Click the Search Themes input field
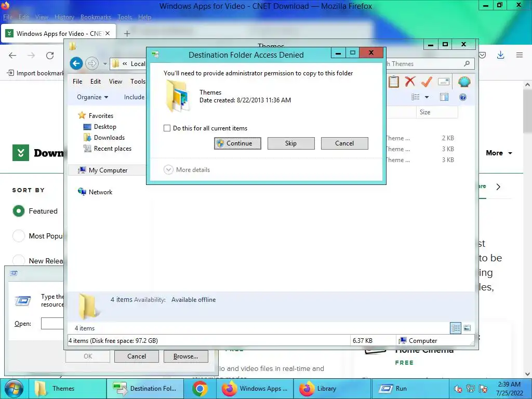 click(424, 63)
